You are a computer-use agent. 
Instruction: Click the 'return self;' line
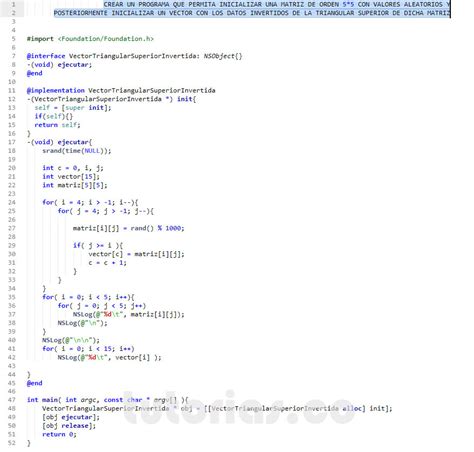(57, 125)
